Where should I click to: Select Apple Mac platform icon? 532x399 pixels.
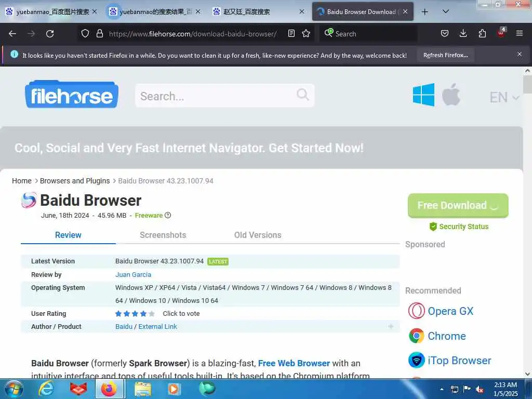(x=451, y=95)
